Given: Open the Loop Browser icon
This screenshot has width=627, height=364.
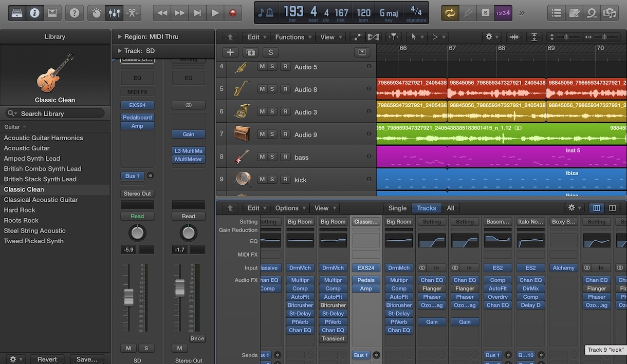Looking at the screenshot, I should coord(592,13).
